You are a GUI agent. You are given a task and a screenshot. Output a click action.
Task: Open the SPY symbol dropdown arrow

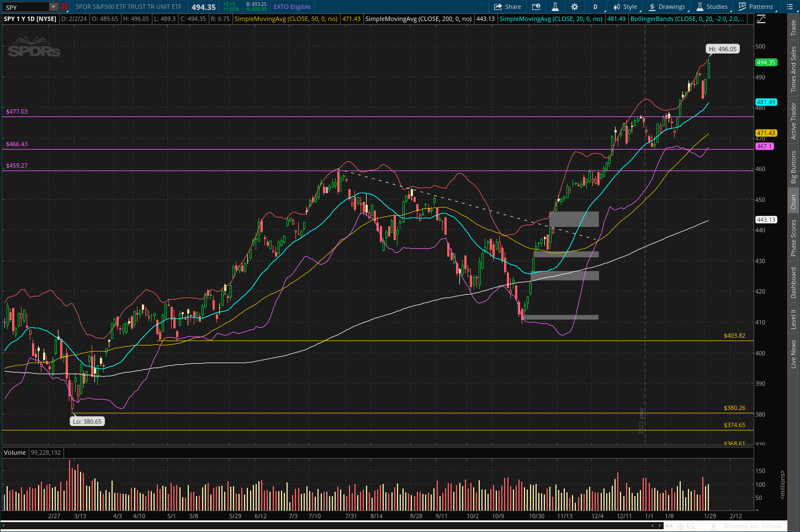pyautogui.click(x=54, y=7)
